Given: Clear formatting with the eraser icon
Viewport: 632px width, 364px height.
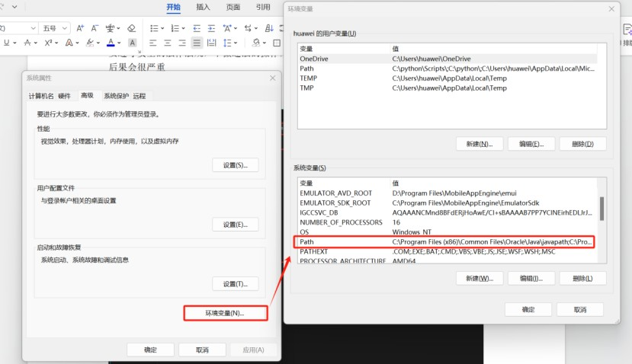Looking at the screenshot, I should click(131, 28).
